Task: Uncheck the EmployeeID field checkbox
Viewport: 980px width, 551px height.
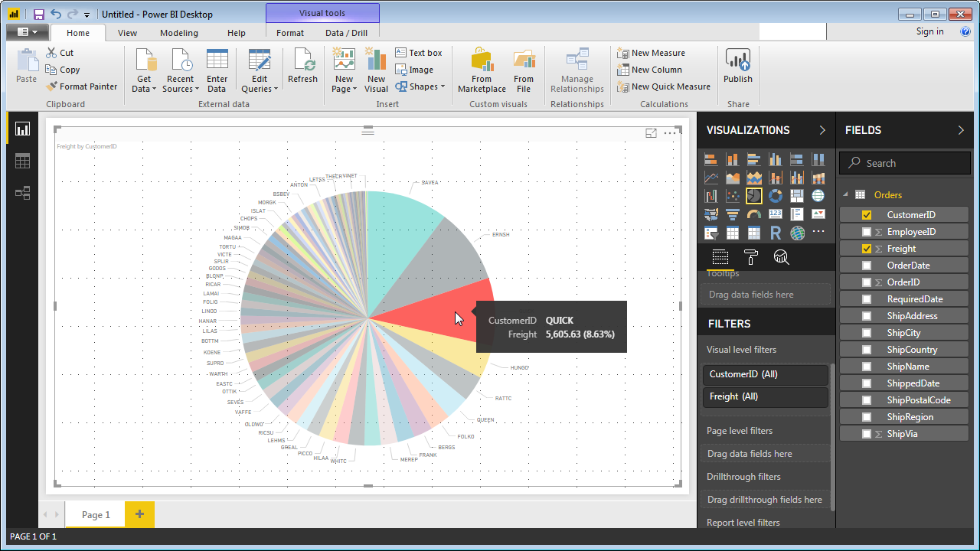Action: 866,231
